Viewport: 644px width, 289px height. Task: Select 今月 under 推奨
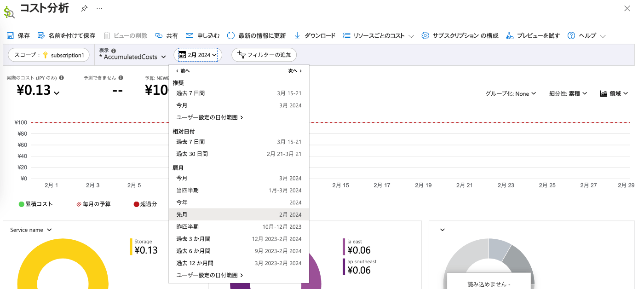[239, 105]
